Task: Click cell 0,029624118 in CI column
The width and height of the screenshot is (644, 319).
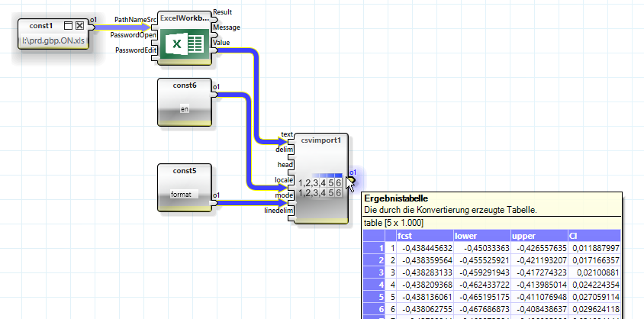Action: tap(594, 309)
